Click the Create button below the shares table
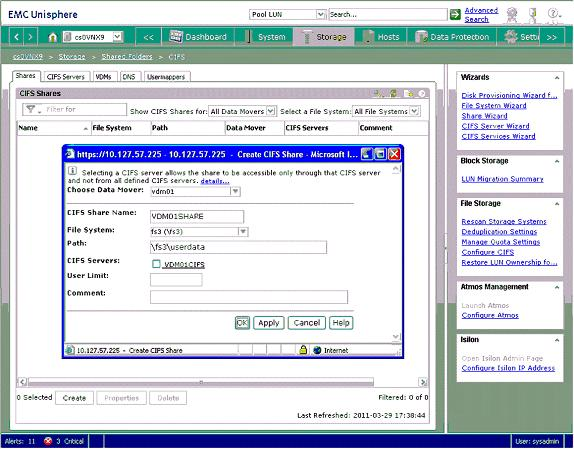Viewport: 574px width, 449px height. tap(74, 398)
